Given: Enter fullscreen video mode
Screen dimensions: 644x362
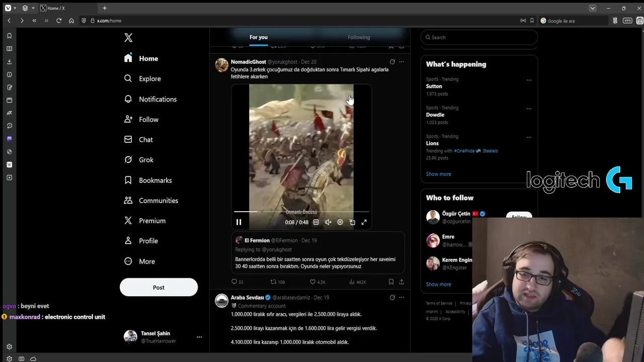Looking at the screenshot, I should (364, 222).
